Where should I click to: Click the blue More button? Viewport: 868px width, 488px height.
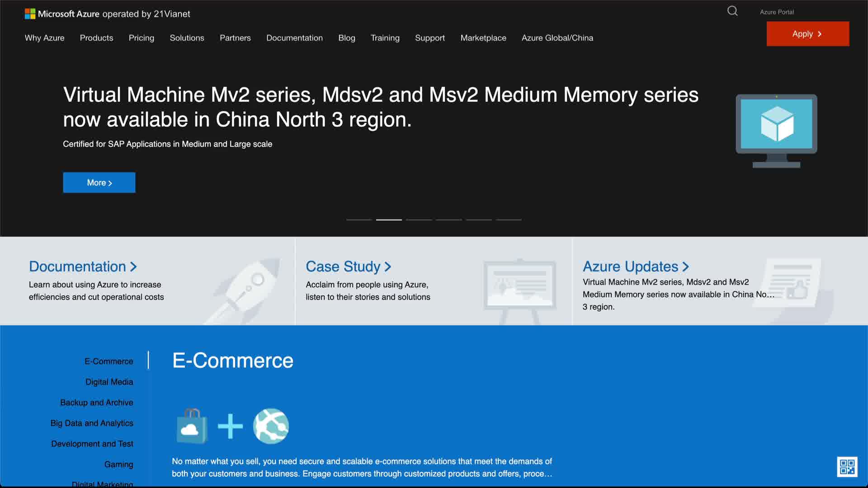[x=99, y=183]
